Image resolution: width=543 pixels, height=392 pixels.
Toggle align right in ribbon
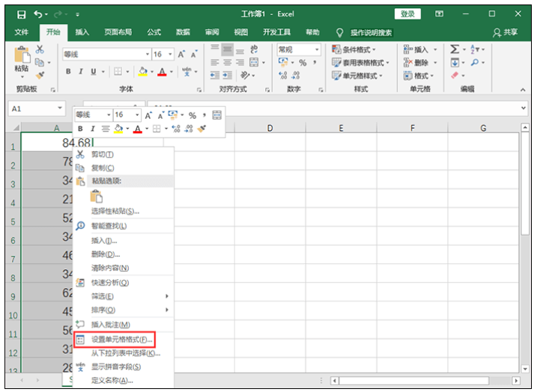[240, 62]
